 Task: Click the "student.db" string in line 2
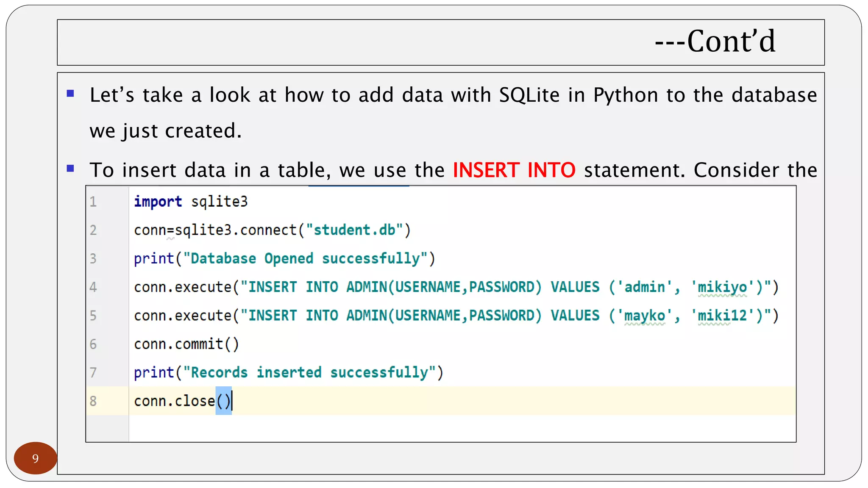click(x=354, y=230)
